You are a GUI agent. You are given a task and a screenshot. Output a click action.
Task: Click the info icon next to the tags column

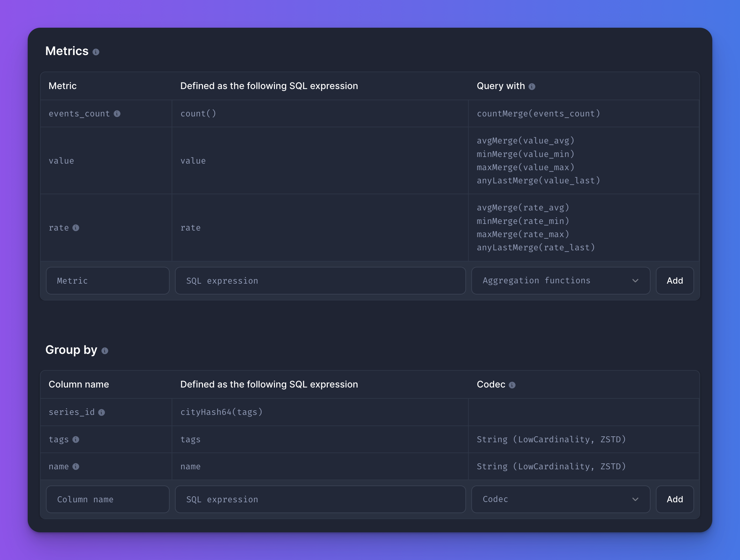click(76, 440)
